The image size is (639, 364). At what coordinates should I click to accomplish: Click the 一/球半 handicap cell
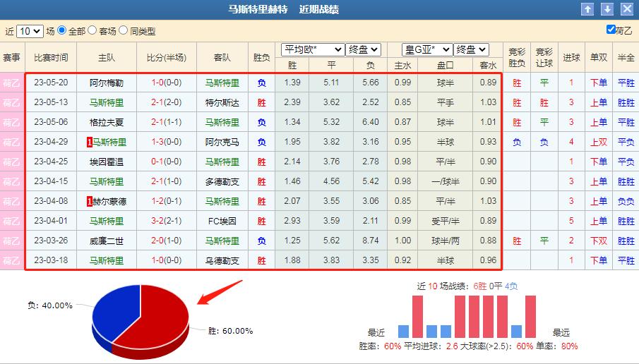click(x=445, y=181)
